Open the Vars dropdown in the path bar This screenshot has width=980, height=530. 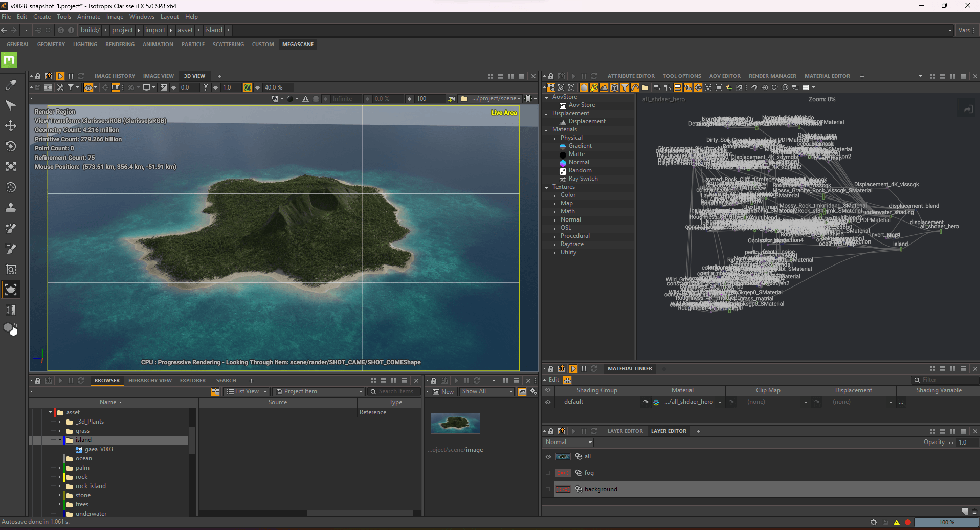point(966,30)
